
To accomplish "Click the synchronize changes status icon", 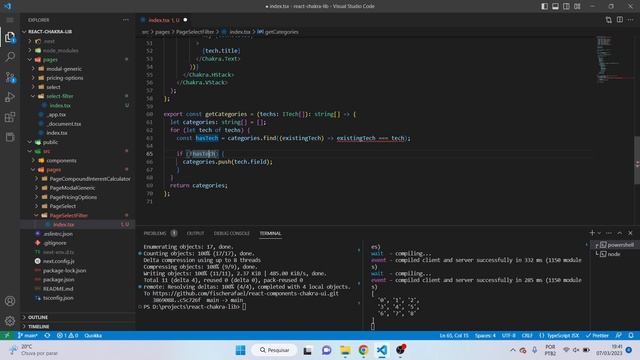I will [47, 336].
